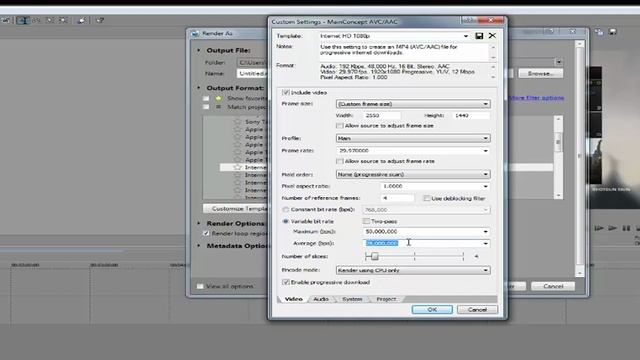Click Cancel in the Render As window

click(x=553, y=286)
